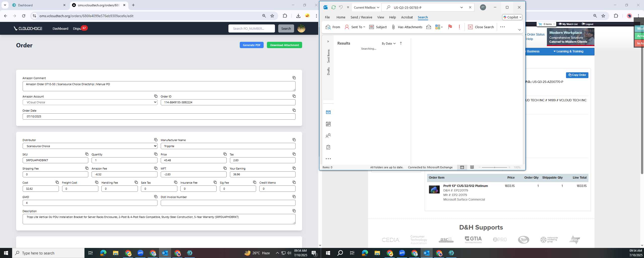This screenshot has width=644, height=258.
Task: Click the Download Attachment button
Action: [x=284, y=45]
